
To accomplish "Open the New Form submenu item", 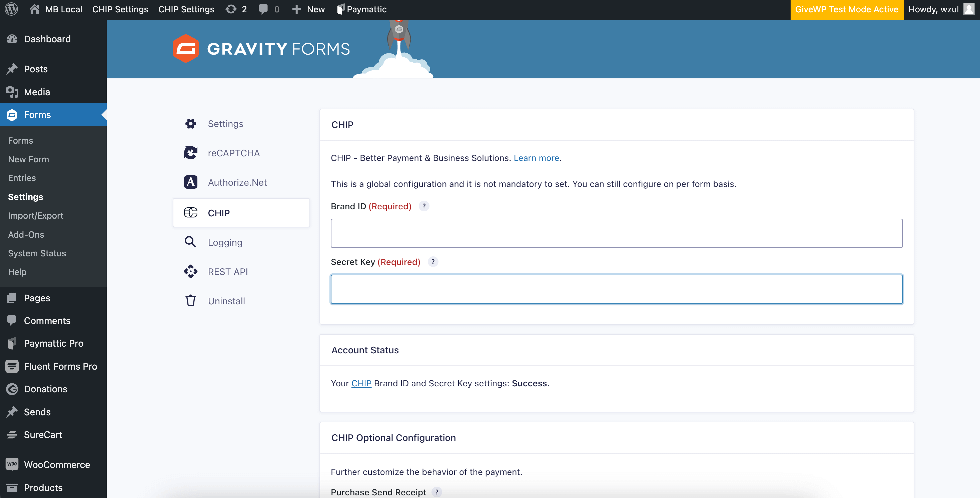I will pos(29,159).
